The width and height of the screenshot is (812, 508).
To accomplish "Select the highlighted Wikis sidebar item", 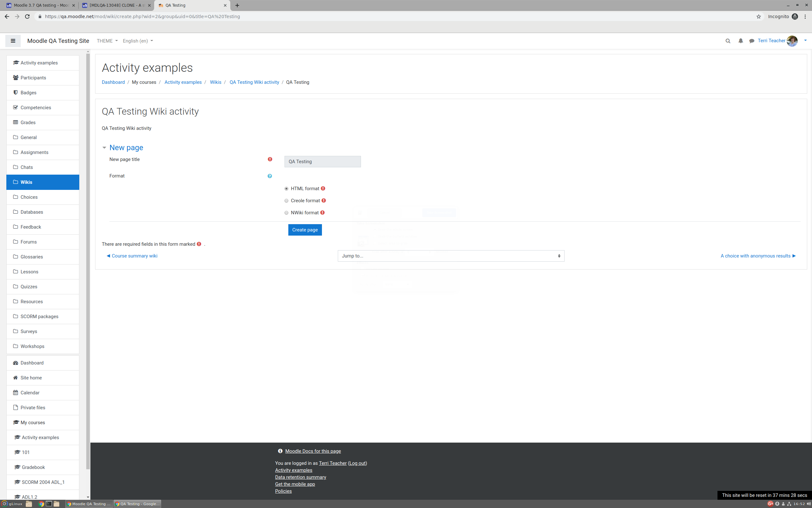I will coord(43,182).
